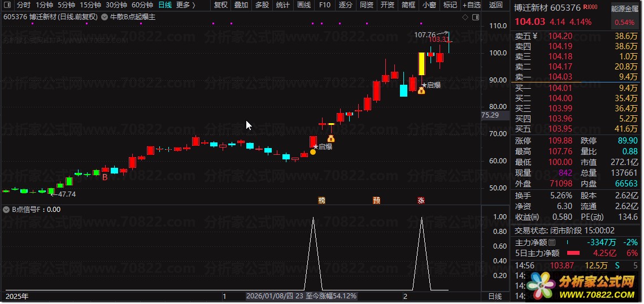The height and width of the screenshot is (304, 644).
Task: Click the second B点信号 spike under the 涨 marker
Action: click(x=421, y=254)
